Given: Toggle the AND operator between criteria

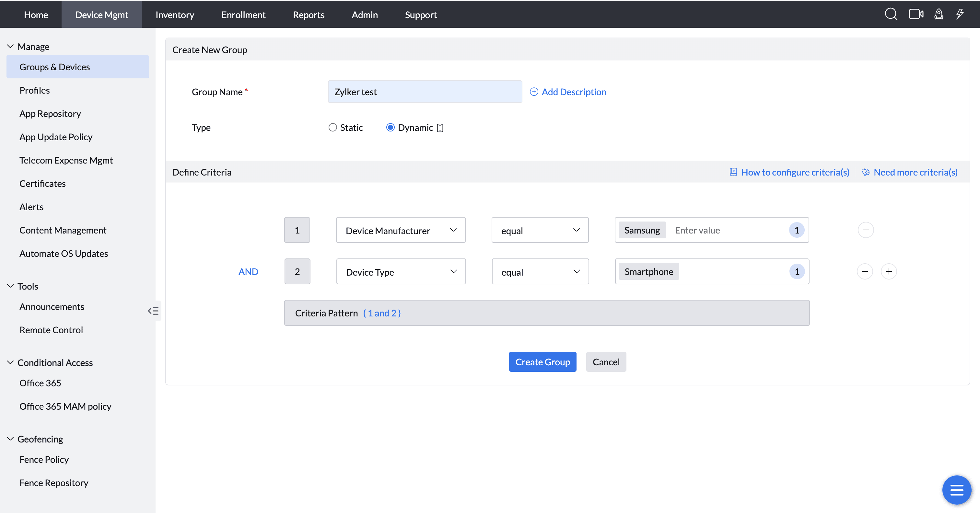Looking at the screenshot, I should pyautogui.click(x=248, y=271).
